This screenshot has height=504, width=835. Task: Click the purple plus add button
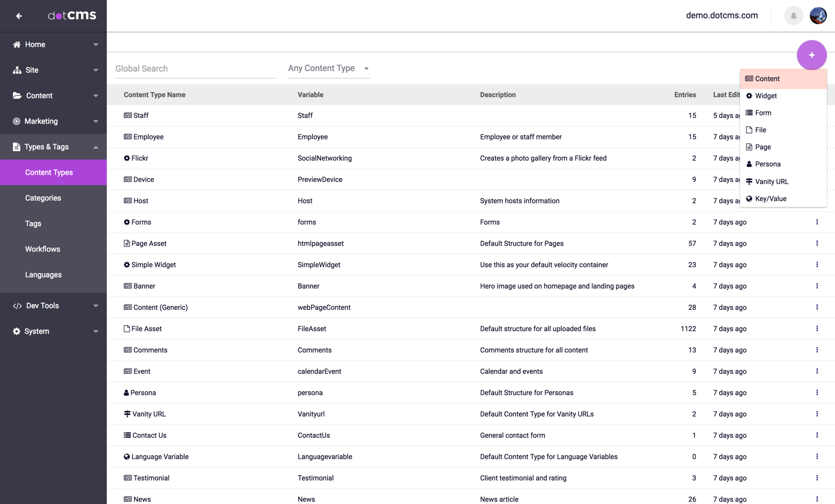(x=811, y=55)
